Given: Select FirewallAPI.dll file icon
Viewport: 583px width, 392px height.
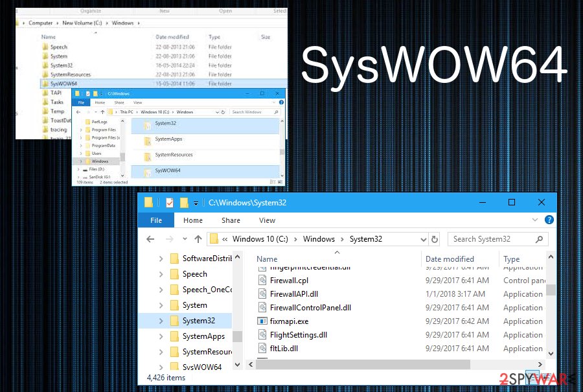Looking at the screenshot, I should pyautogui.click(x=262, y=294).
